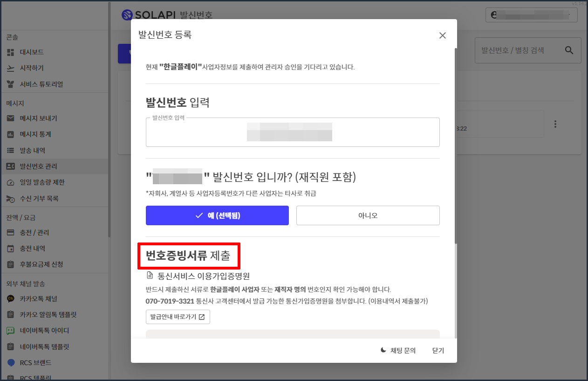588x381 pixels.
Task: Select the 예 (선택됨) option
Action: [217, 215]
